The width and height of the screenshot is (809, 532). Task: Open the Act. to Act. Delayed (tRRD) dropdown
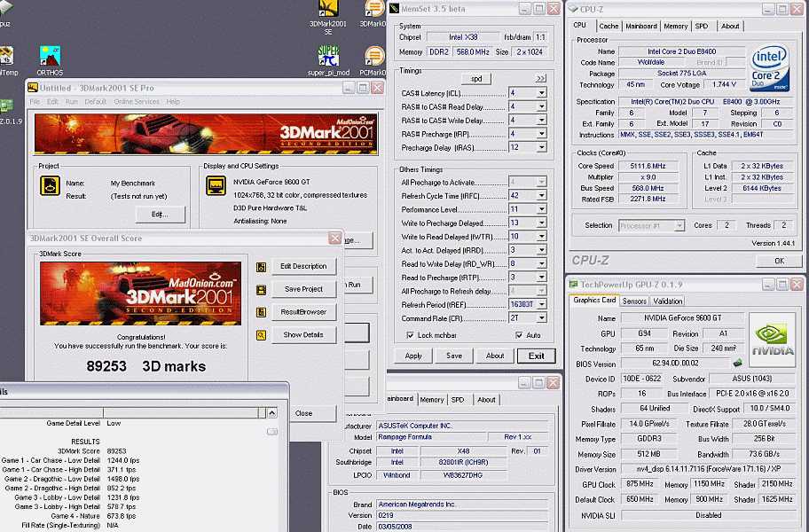[541, 250]
